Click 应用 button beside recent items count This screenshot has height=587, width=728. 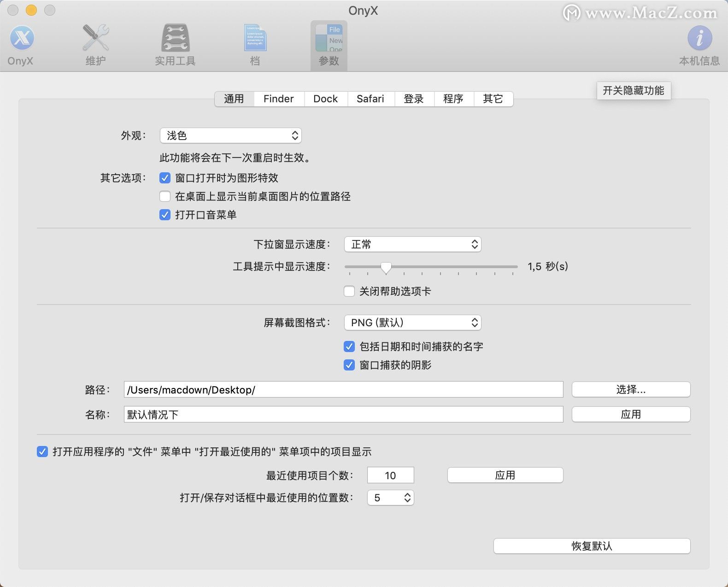tap(505, 475)
